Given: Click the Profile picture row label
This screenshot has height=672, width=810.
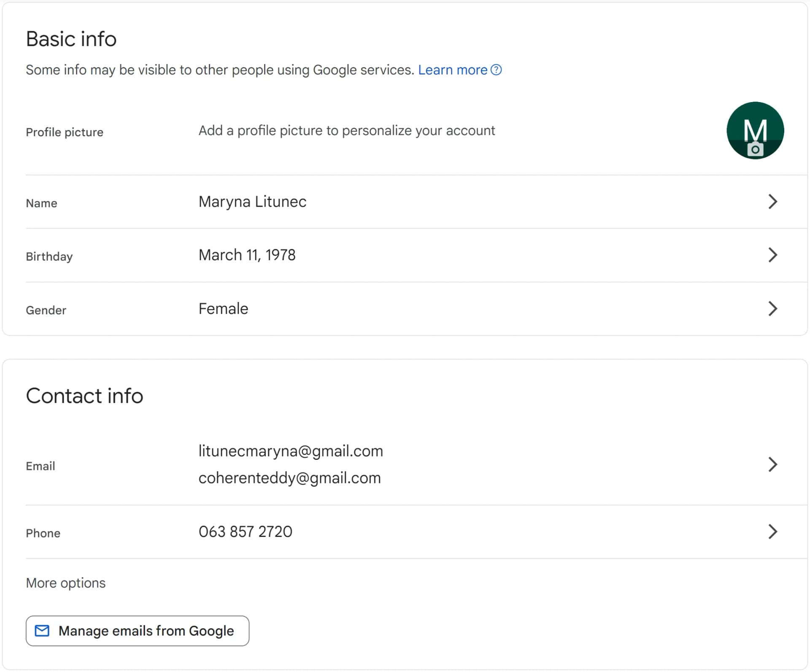Looking at the screenshot, I should 65,132.
